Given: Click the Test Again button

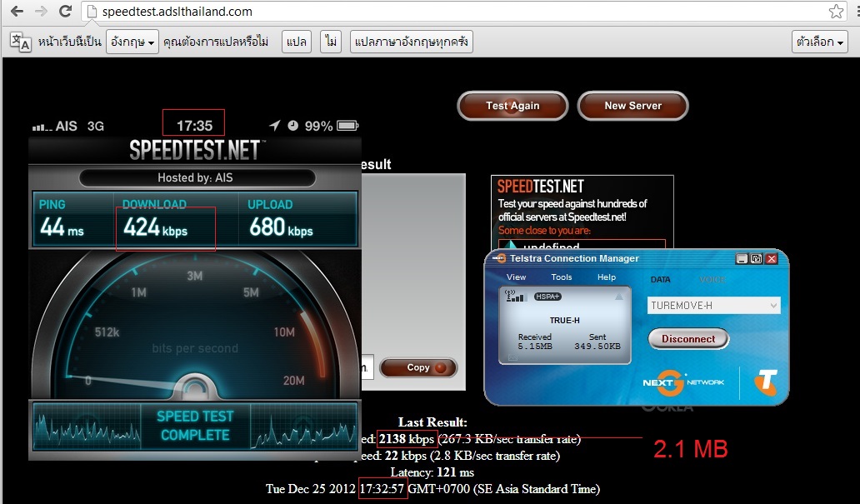Looking at the screenshot, I should point(512,106).
